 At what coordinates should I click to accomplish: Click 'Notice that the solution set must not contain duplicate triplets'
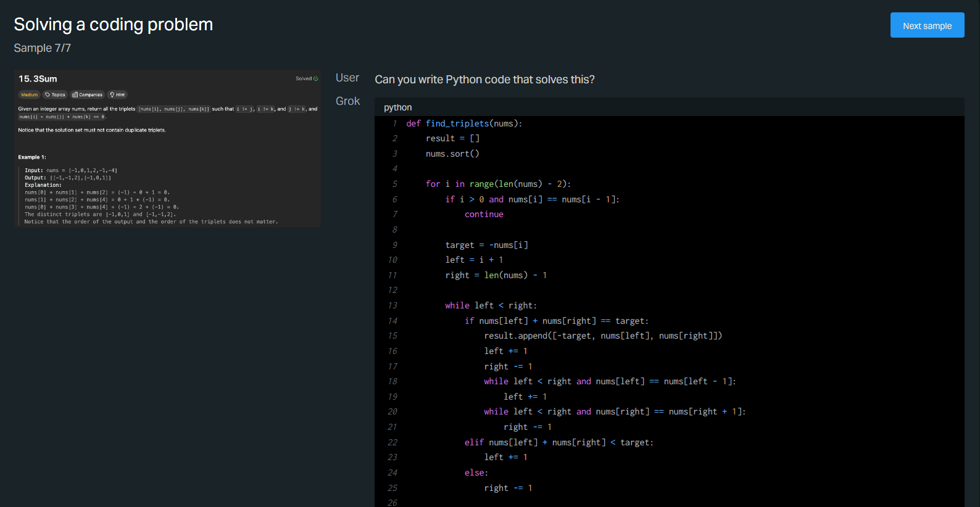click(x=92, y=130)
